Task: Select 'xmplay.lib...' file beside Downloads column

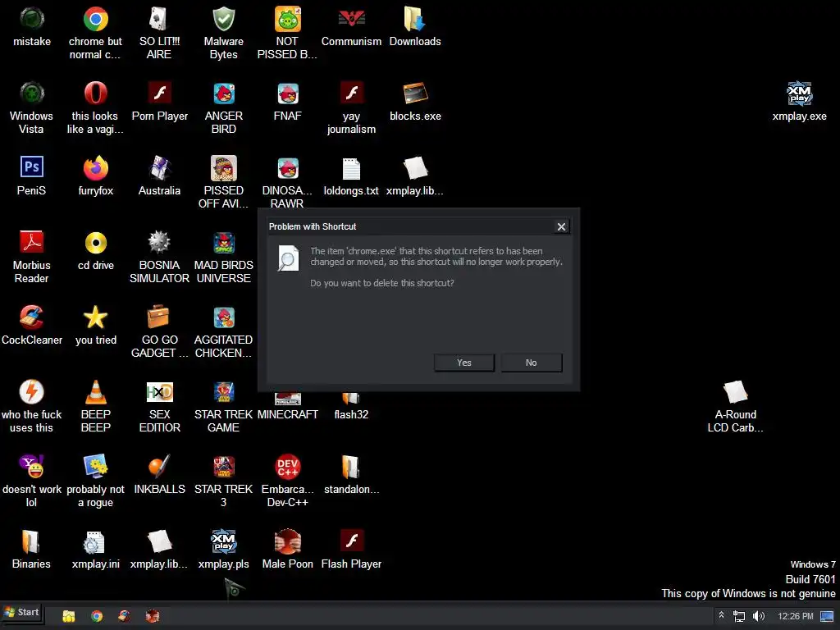Action: (415, 177)
